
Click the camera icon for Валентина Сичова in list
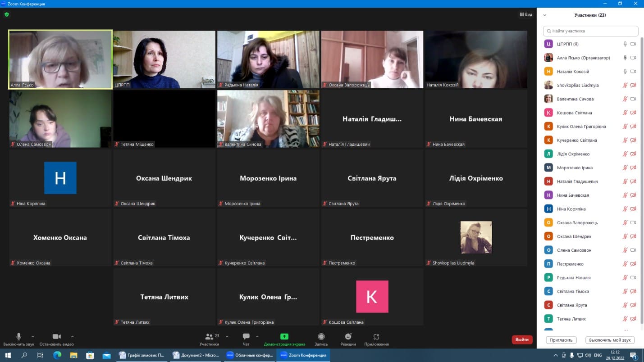633,99
